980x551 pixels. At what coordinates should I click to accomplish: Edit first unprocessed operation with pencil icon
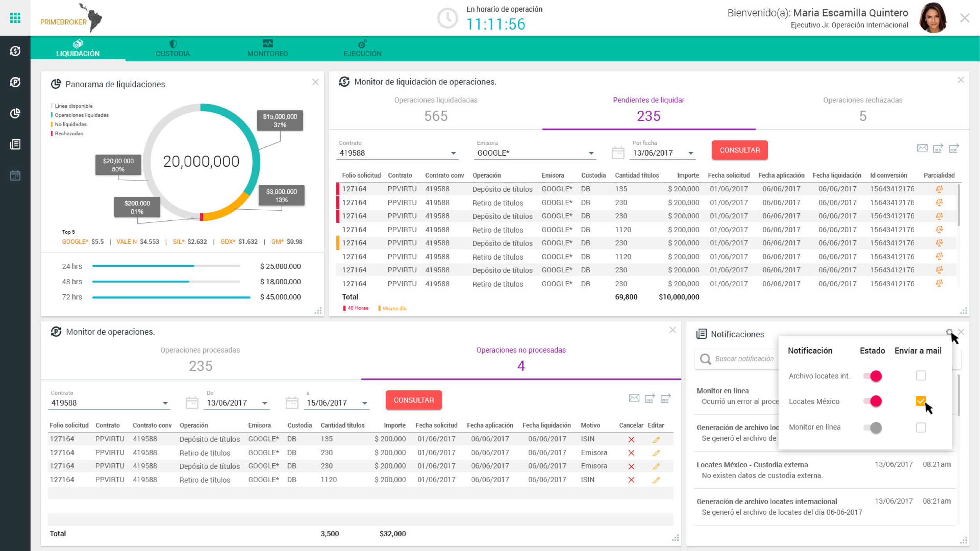click(656, 439)
